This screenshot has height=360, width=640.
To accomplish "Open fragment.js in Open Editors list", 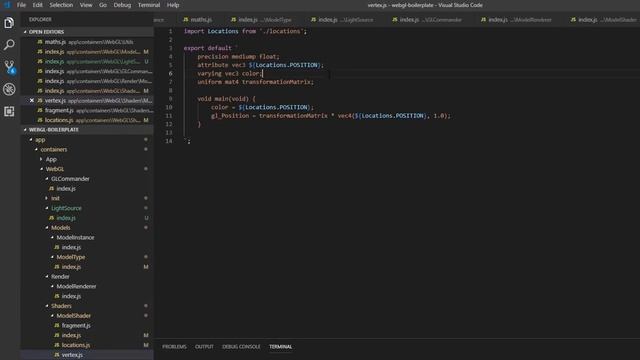I will click(x=87, y=110).
